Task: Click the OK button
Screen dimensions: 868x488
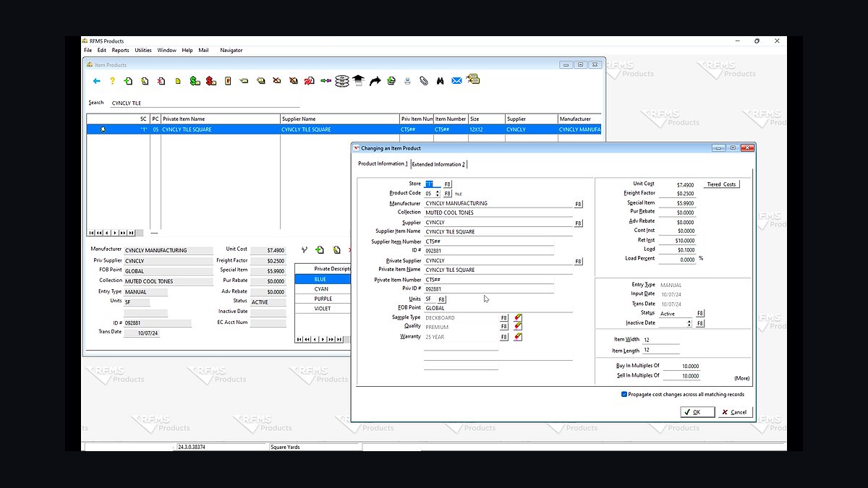Action: coord(697,412)
